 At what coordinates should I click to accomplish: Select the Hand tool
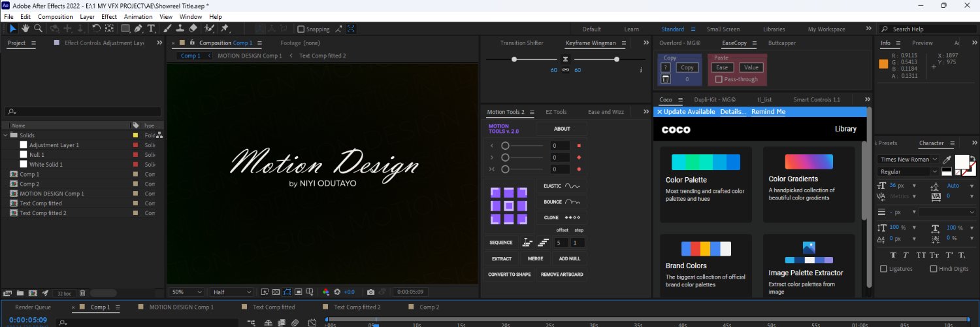coord(25,29)
